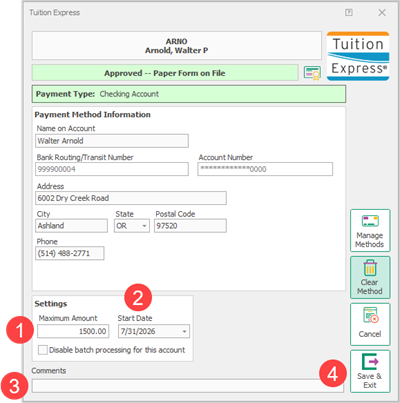This screenshot has width=400, height=403.
Task: Close the Tuition Express dialog
Action: (x=382, y=13)
